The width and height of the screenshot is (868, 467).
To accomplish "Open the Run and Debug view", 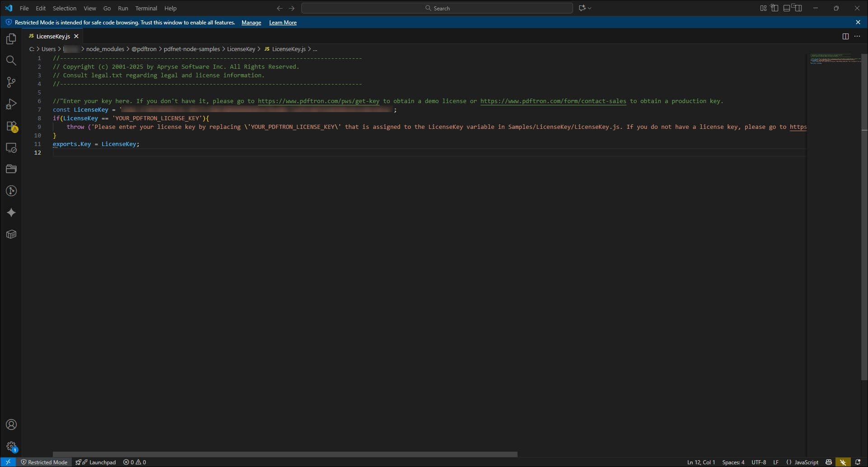I will 11,104.
